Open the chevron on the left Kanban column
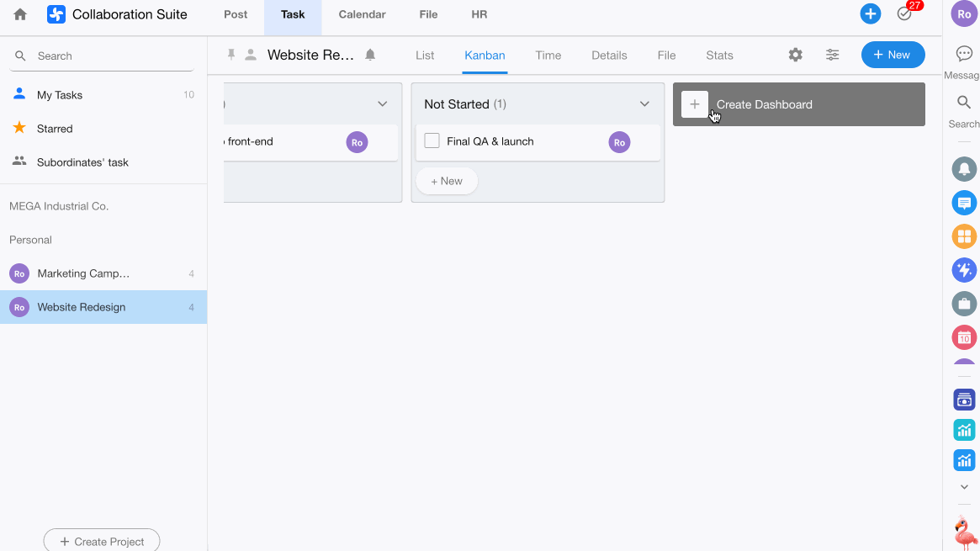Viewport: 980px width, 551px height. (x=382, y=104)
